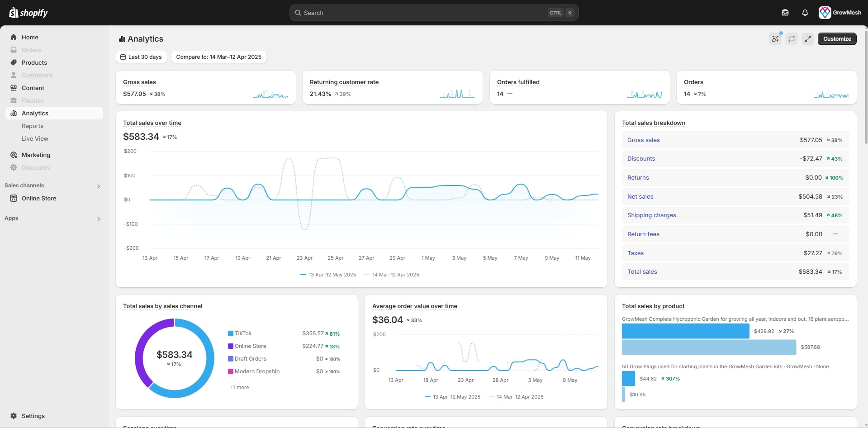Toggle auto-refresh icon in Analytics header

[x=791, y=39]
